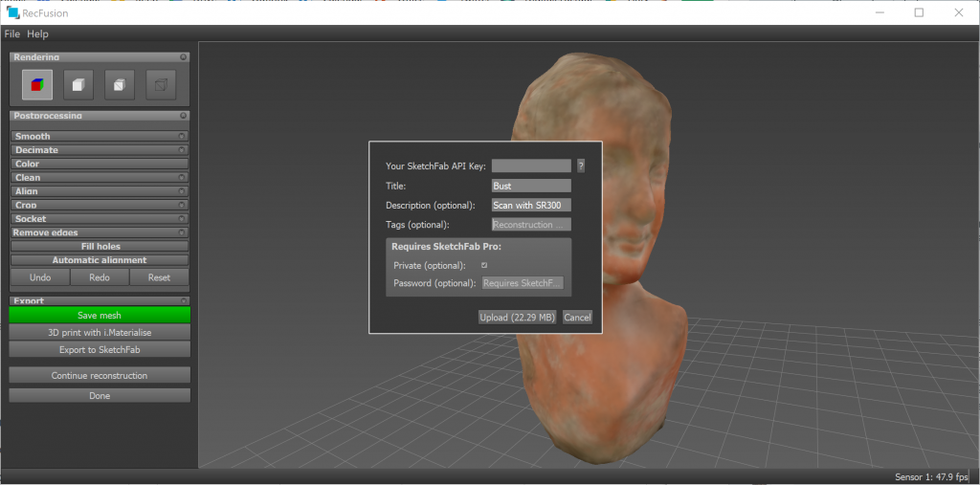This screenshot has width=980, height=485.
Task: Expand the Decimate section
Action: 100,150
